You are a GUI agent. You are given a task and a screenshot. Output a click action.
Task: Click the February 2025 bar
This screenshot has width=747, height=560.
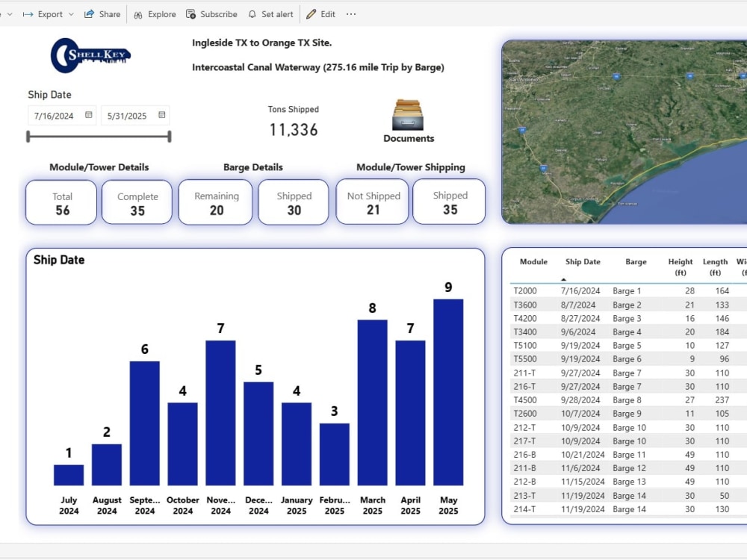(x=335, y=454)
